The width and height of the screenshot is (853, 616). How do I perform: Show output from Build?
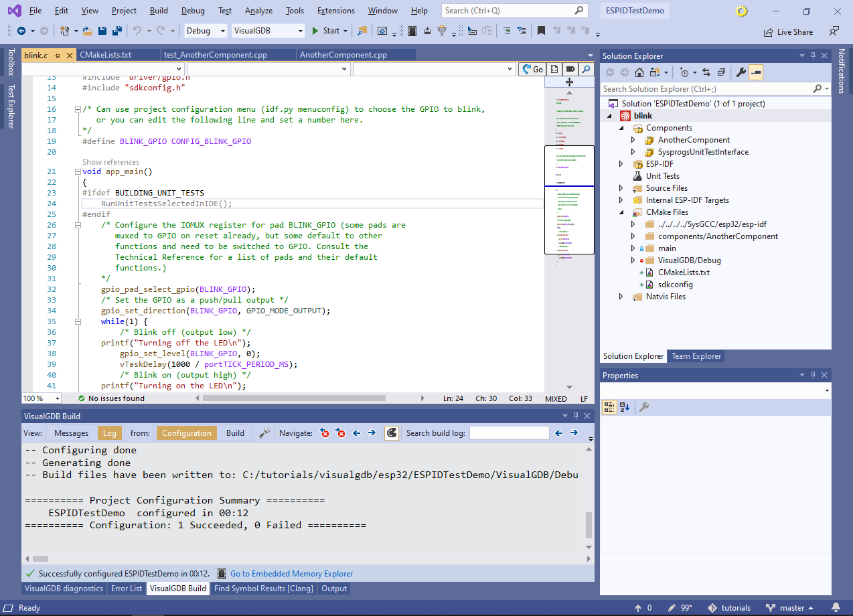(235, 433)
